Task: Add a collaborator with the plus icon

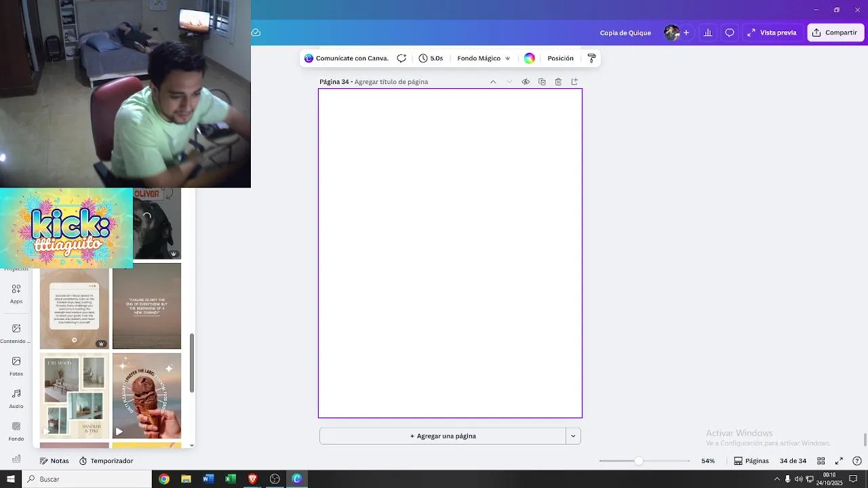Action: 686,33
